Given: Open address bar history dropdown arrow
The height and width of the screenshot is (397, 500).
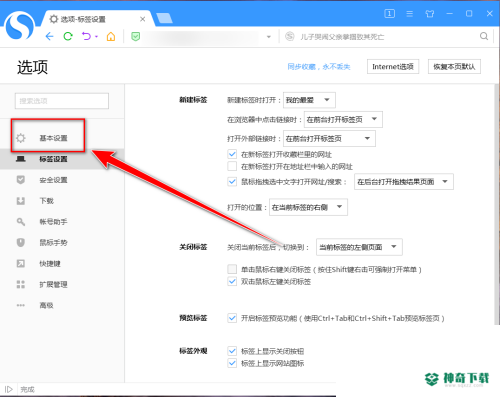Looking at the screenshot, I should click(269, 37).
